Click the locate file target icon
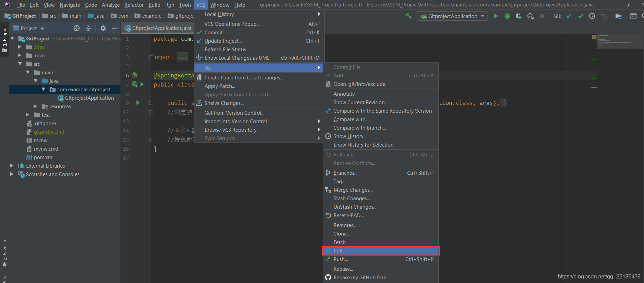 [77, 28]
